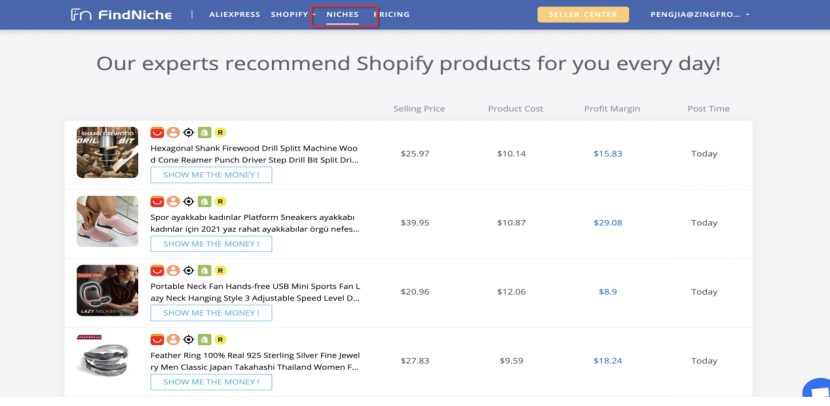The width and height of the screenshot is (830, 406).
Task: Click the eye target icon on the neck fan product
Action: click(x=188, y=270)
